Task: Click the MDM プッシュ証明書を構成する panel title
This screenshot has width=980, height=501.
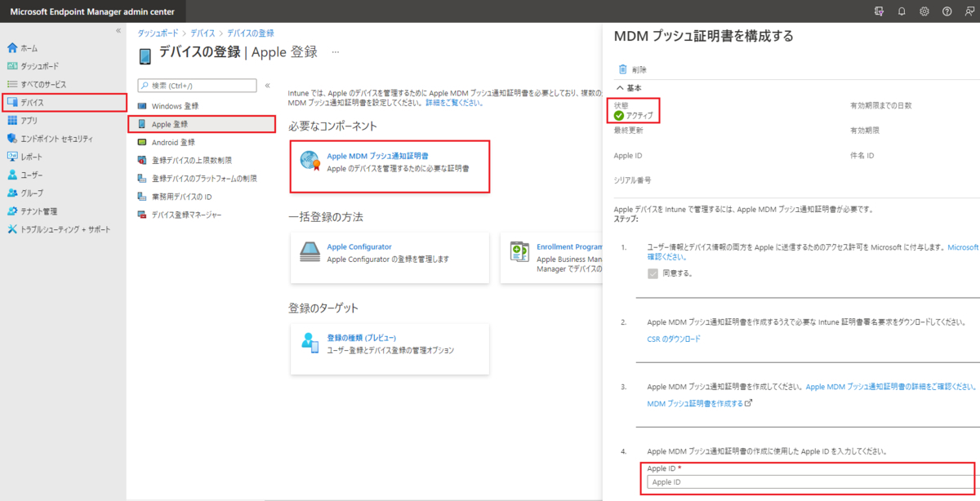Action: click(x=703, y=37)
